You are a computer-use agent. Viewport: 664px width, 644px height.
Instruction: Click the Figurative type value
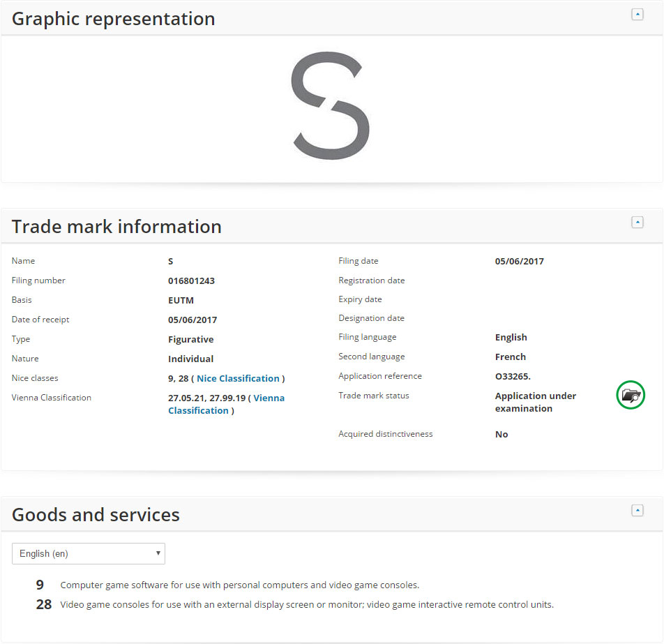pos(190,339)
